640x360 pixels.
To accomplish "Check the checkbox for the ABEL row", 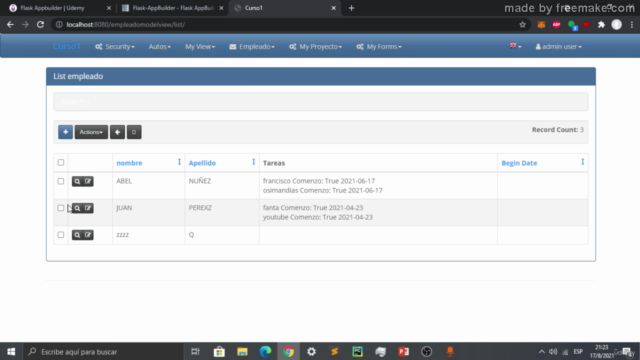I will point(61,181).
